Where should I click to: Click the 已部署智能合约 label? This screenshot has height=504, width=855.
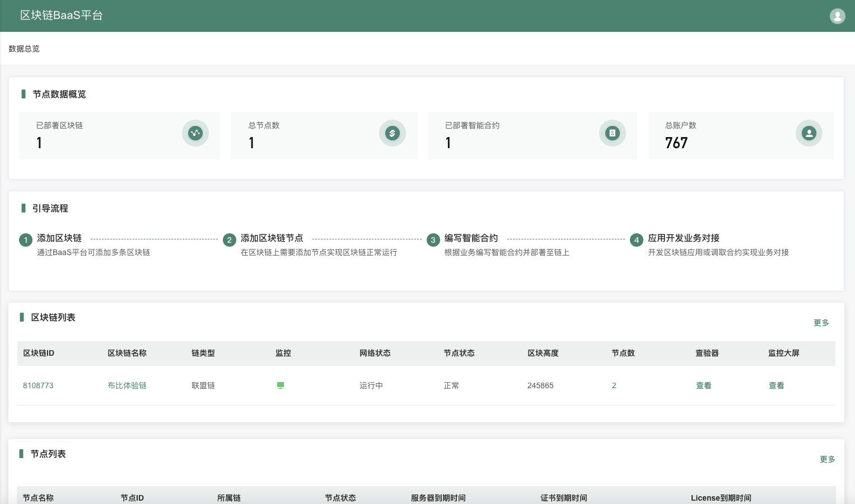pos(473,125)
